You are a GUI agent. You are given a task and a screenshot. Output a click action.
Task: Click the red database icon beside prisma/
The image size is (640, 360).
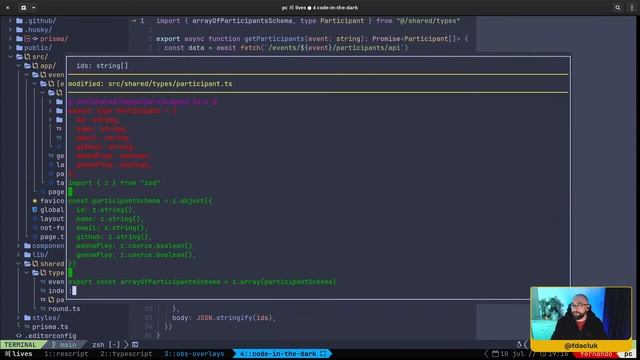(27, 39)
